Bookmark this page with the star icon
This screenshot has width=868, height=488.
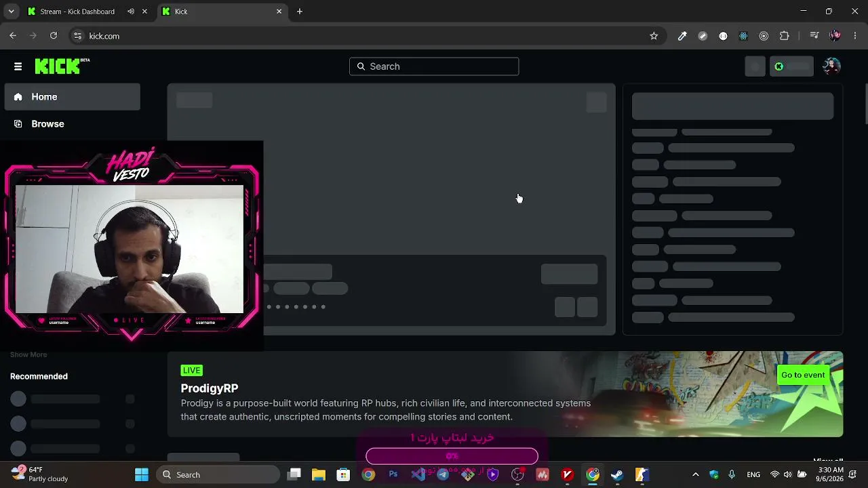pyautogui.click(x=654, y=36)
